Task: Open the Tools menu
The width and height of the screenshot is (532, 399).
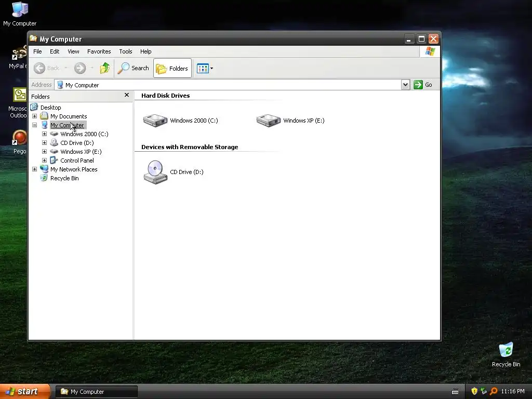Action: (x=126, y=51)
